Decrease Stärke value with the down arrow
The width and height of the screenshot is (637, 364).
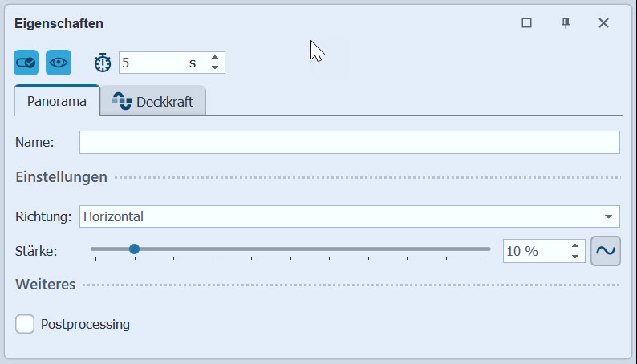575,257
